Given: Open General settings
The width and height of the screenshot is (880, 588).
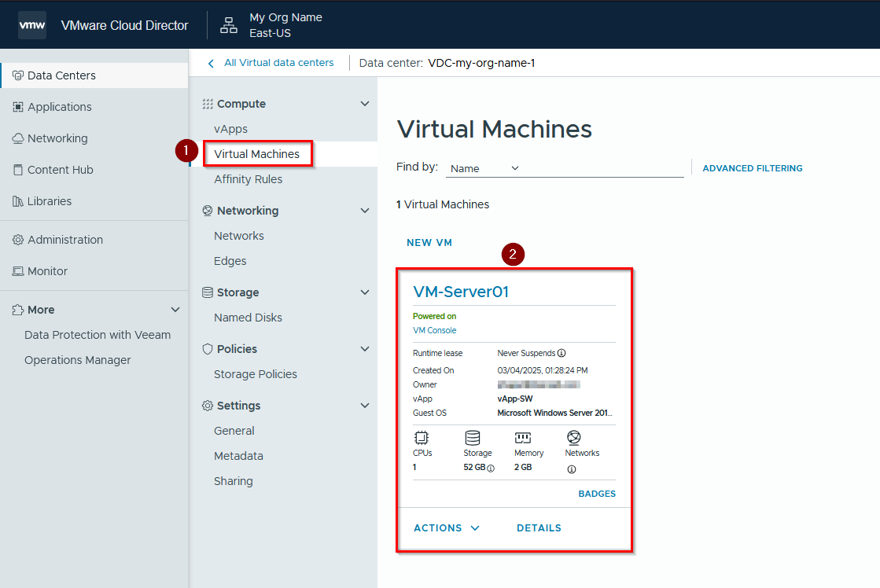Looking at the screenshot, I should click(x=234, y=431).
